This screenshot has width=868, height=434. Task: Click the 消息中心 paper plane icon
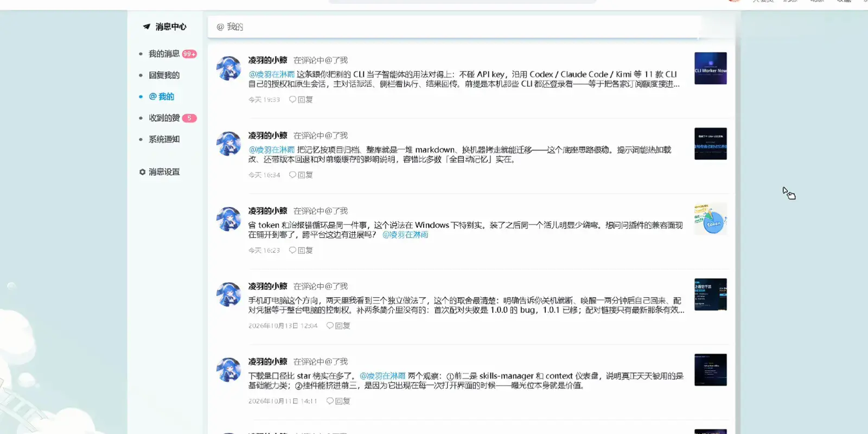point(146,27)
